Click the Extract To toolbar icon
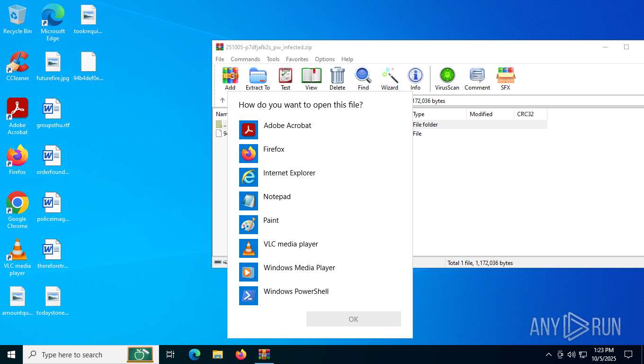644x364 pixels. (258, 79)
